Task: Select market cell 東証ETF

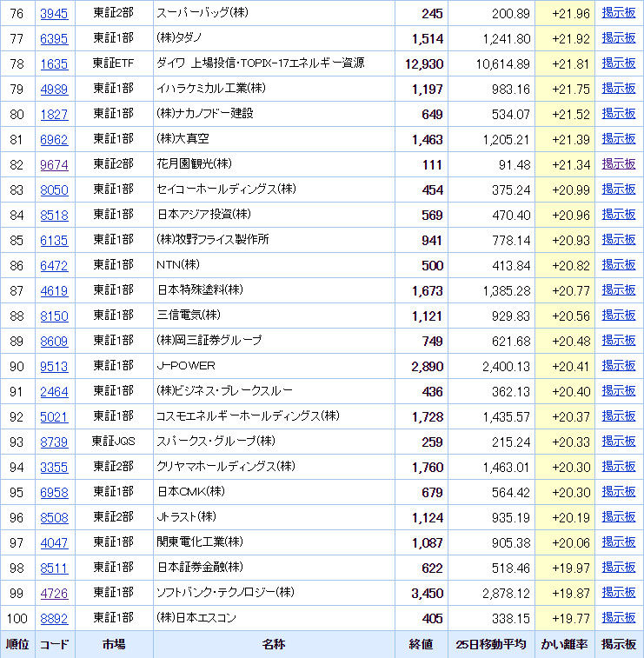Action: [x=113, y=63]
